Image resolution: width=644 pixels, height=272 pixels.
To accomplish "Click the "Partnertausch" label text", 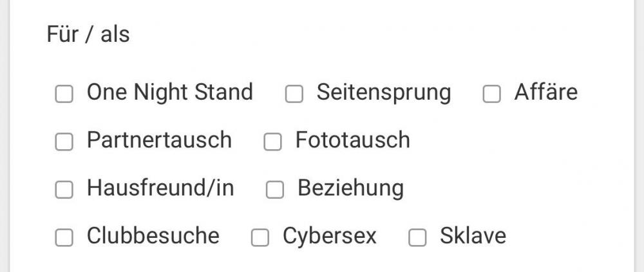I will coord(159,140).
